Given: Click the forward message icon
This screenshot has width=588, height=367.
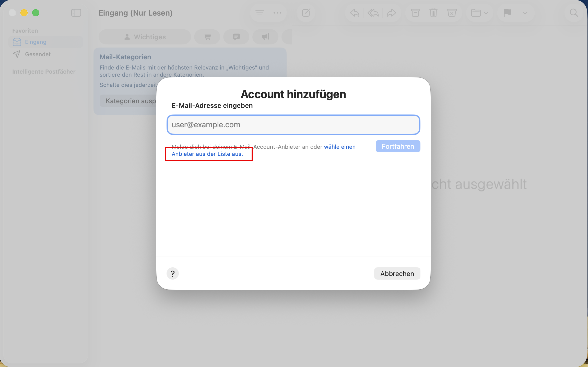Looking at the screenshot, I should pos(391,13).
